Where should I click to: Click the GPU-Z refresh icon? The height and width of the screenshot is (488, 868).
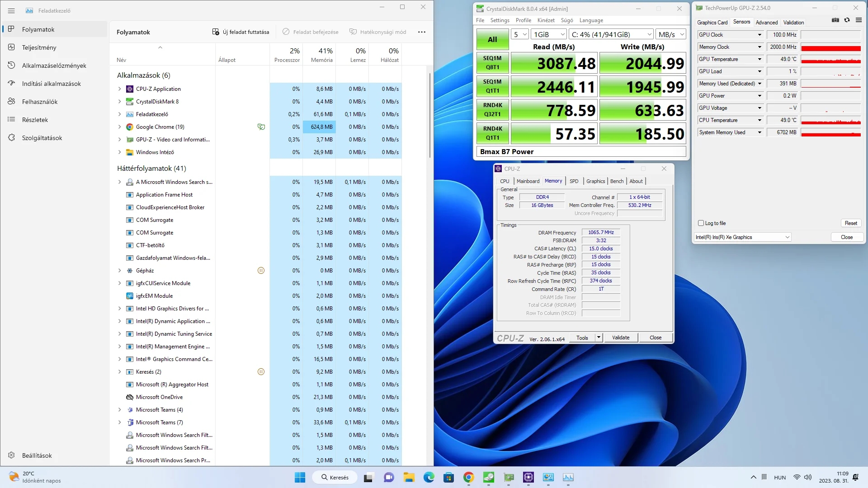coord(847,20)
